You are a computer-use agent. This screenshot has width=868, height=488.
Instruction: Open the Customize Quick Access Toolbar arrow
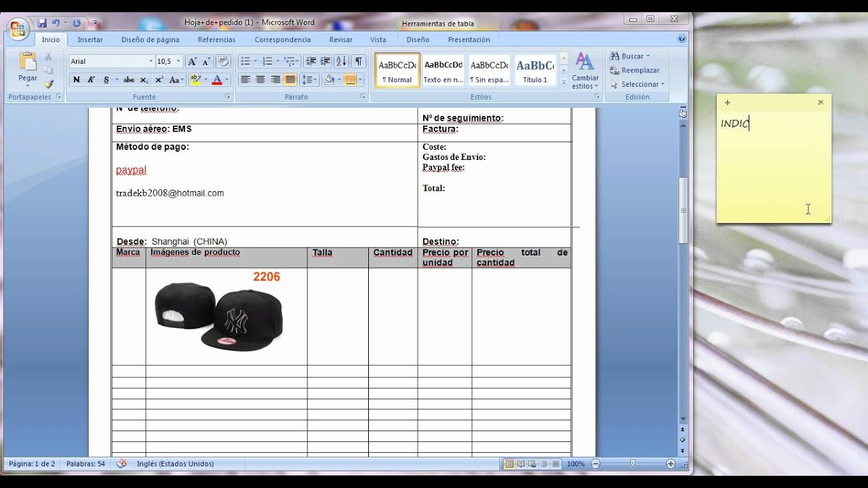(95, 22)
